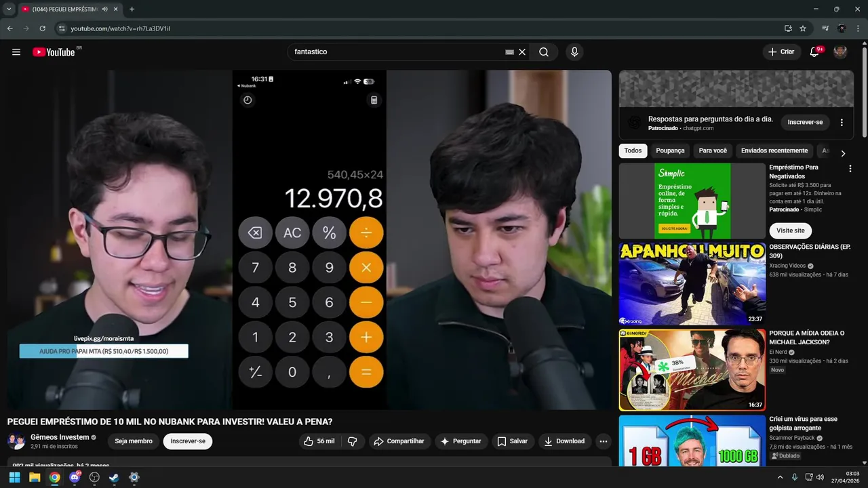Open Chrome profile avatar in toolbar
868x488 pixels.
[842, 28]
